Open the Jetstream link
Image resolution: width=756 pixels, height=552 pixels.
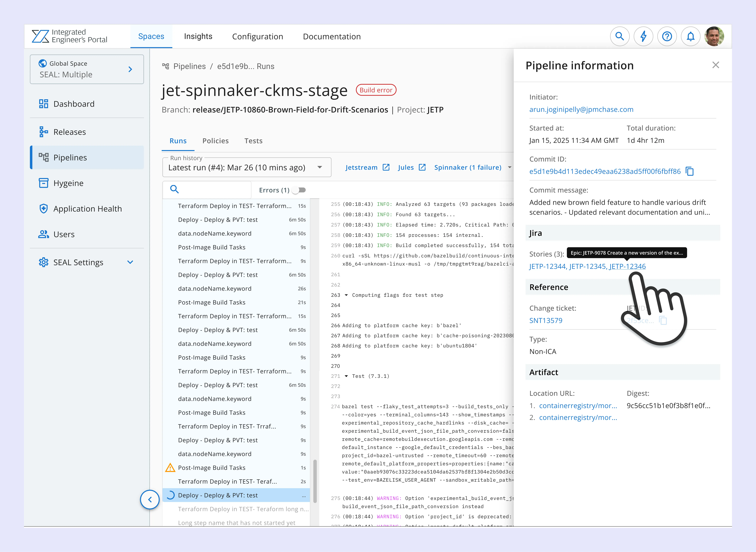(x=361, y=167)
